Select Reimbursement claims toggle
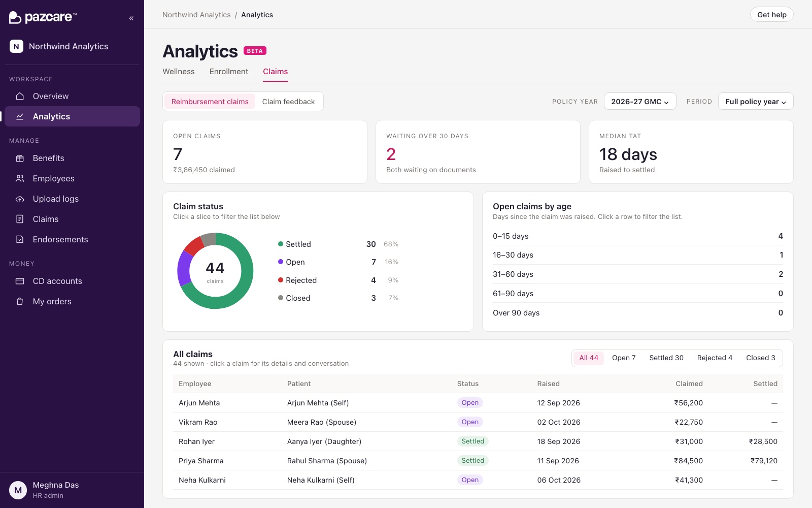This screenshot has height=508, width=812. [210, 102]
